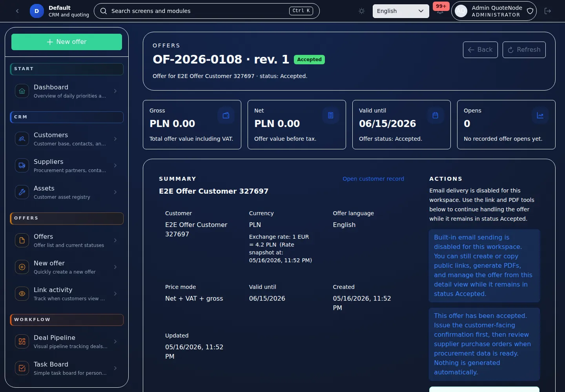565x392 pixels.
Task: Click the logout icon in top bar
Action: pos(548,11)
